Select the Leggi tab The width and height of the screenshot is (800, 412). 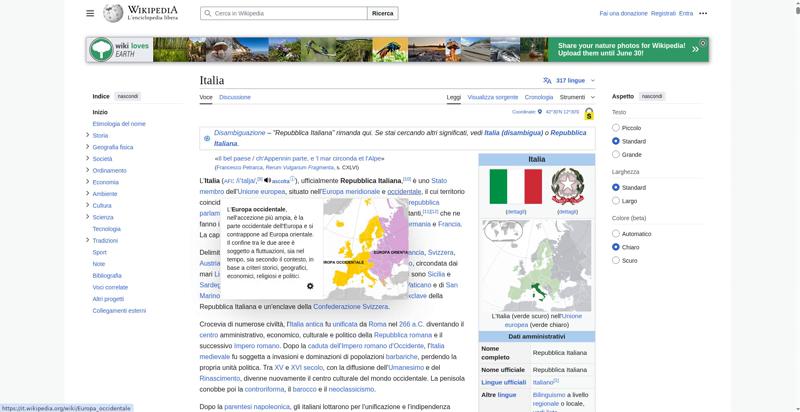pyautogui.click(x=454, y=97)
